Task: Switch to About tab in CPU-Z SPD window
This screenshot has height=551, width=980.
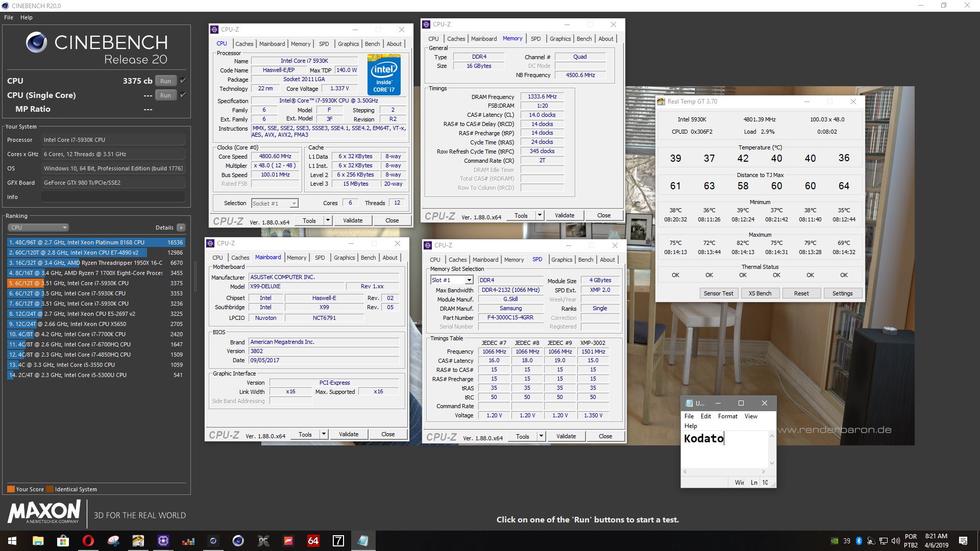Action: click(x=607, y=260)
